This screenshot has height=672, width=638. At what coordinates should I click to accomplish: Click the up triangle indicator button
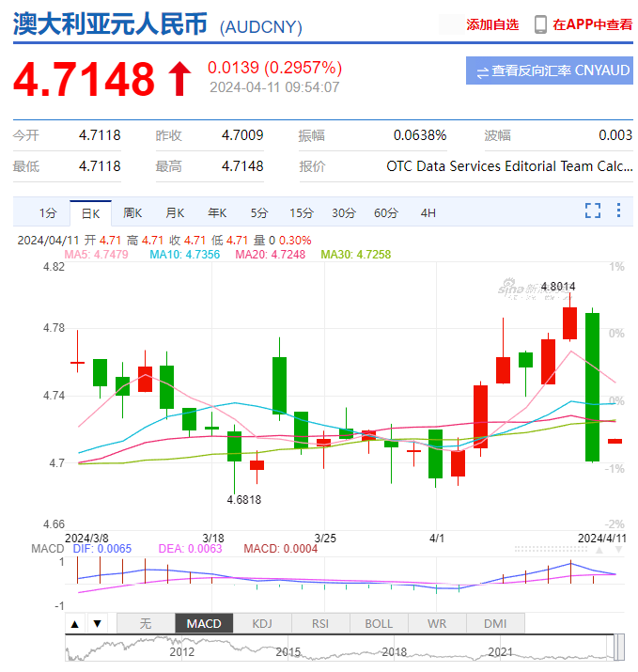coord(74,623)
